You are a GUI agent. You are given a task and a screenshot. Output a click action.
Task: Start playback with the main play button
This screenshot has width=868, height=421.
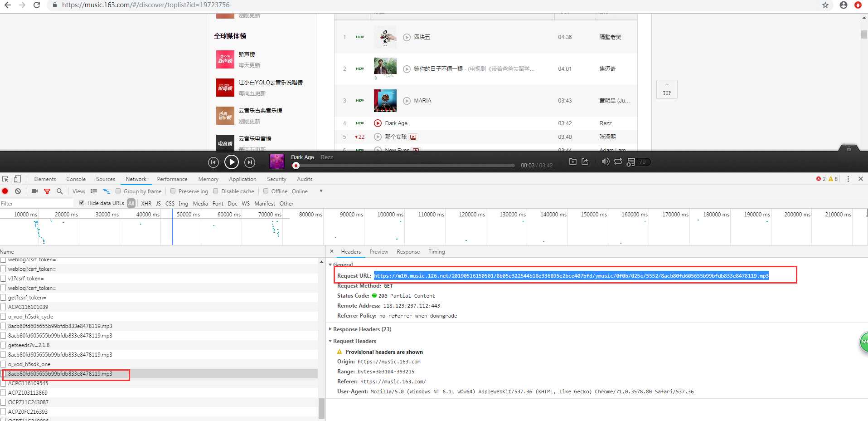pos(231,162)
